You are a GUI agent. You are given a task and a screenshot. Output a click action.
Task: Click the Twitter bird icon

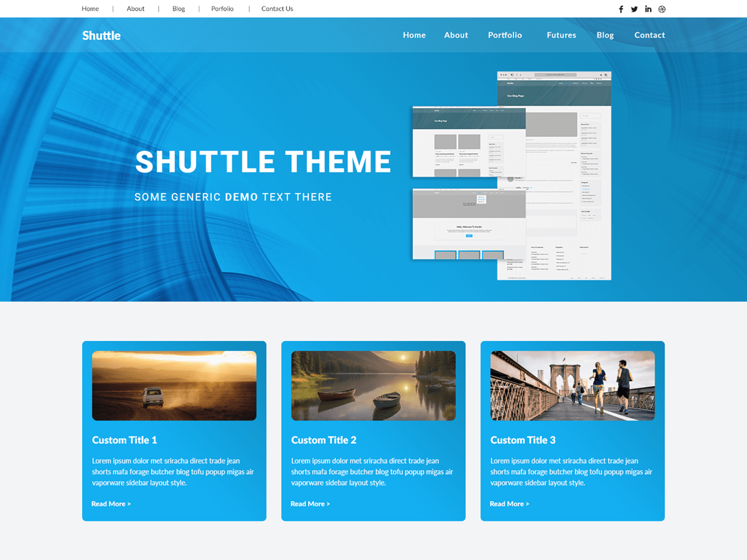point(634,9)
